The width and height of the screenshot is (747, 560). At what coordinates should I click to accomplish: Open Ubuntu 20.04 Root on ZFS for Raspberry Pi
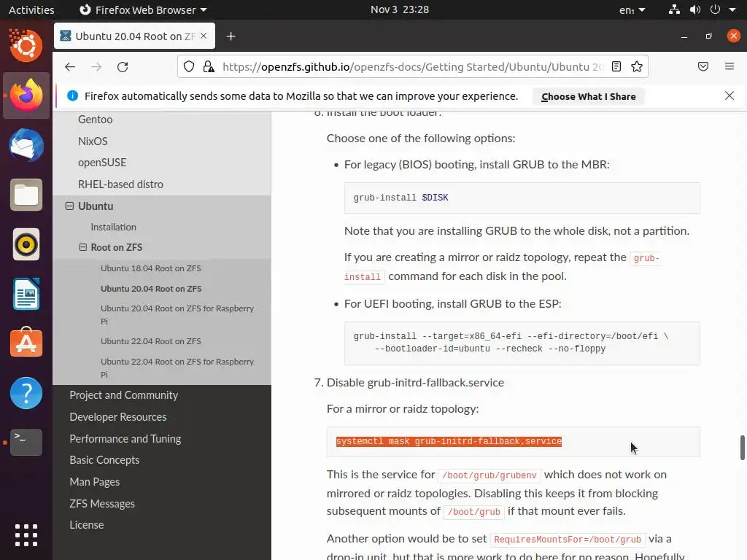click(x=177, y=315)
